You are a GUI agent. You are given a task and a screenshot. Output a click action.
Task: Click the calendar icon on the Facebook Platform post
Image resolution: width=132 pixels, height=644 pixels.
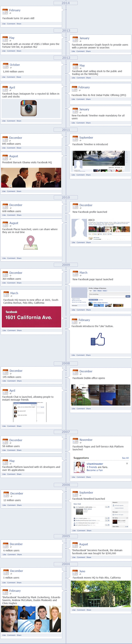5,462
